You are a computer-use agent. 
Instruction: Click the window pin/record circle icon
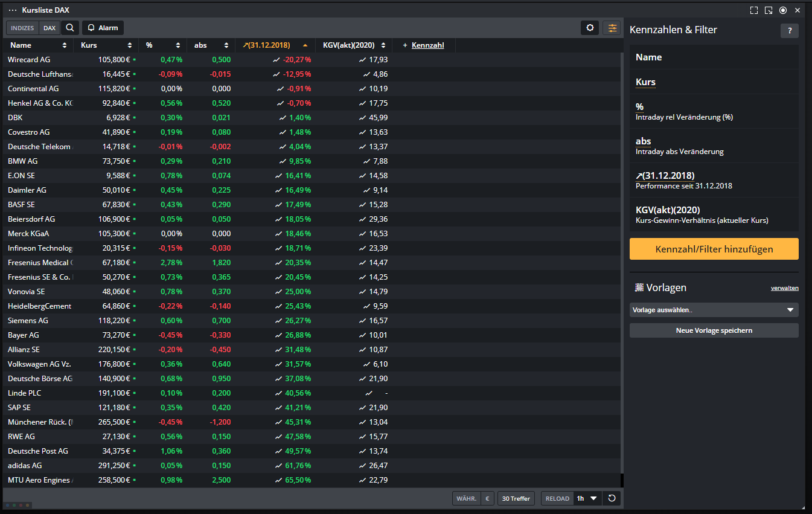pos(782,10)
